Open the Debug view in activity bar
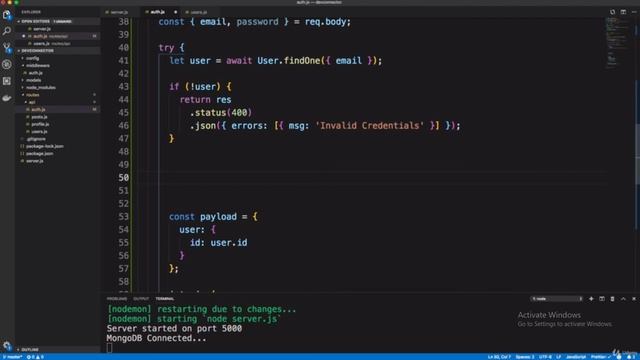Screen dimensions: 640x360 click(x=7, y=64)
